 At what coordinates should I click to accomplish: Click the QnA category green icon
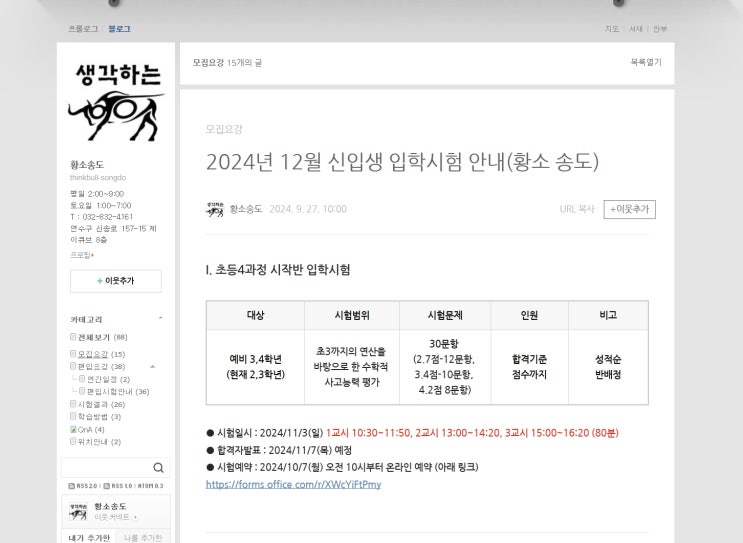[x=73, y=429]
